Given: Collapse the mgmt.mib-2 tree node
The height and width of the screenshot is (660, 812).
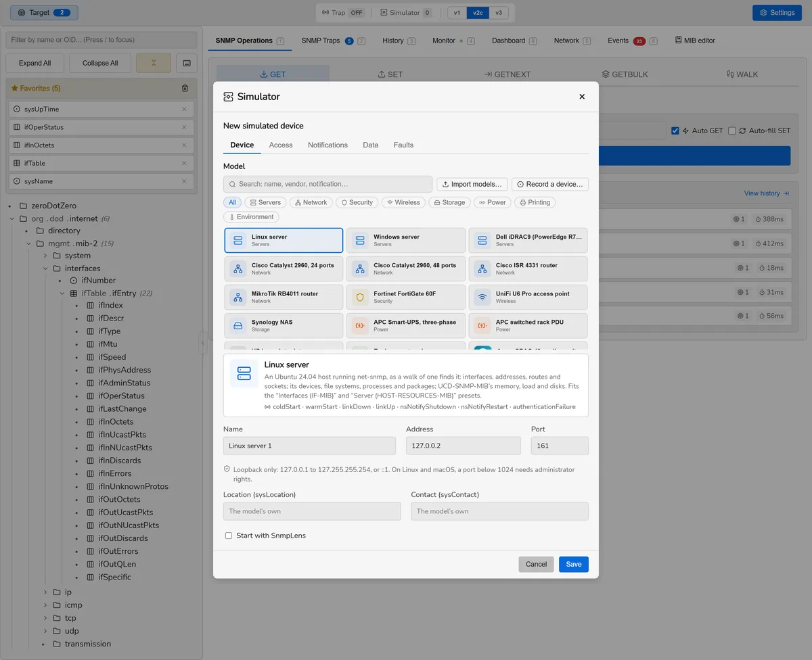Looking at the screenshot, I should (28, 243).
